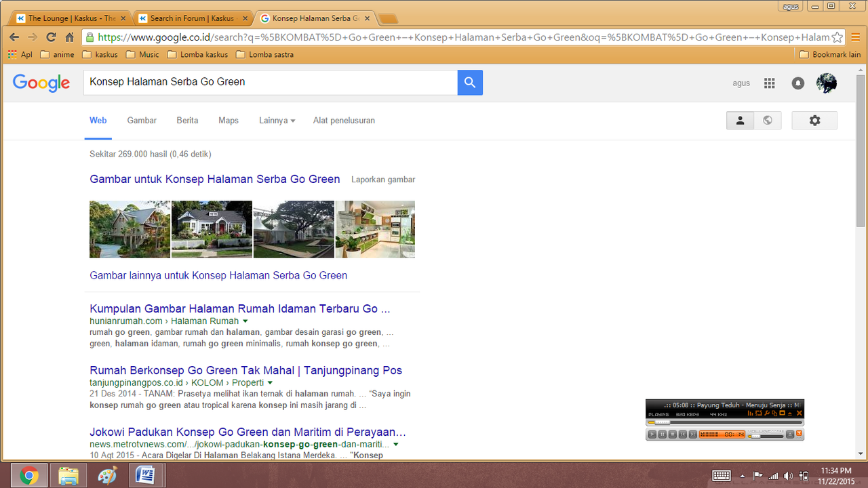Open the Chrome hamburger menu
The height and width of the screenshot is (488, 868).
[x=856, y=37]
